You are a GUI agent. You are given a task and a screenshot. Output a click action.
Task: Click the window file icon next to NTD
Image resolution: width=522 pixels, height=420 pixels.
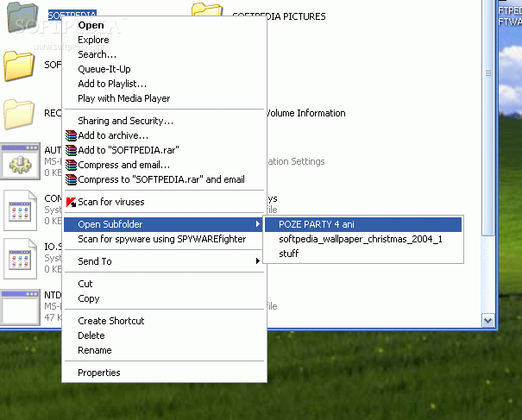tap(20, 307)
